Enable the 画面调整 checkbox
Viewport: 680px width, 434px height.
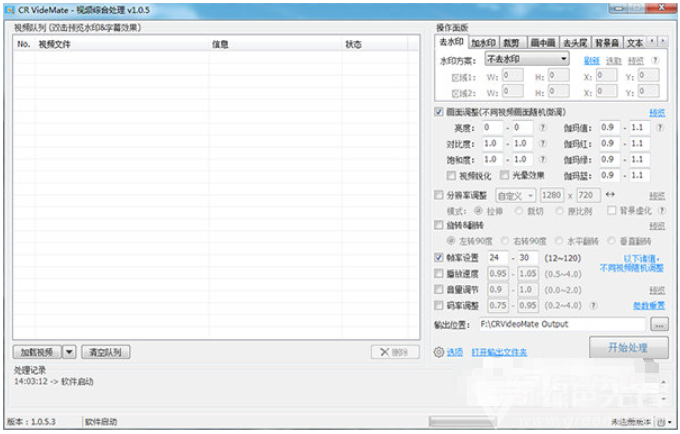[438, 112]
